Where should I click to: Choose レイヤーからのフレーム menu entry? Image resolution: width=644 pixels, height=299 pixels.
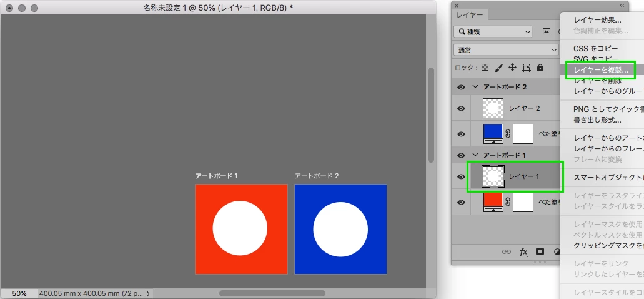coord(608,149)
